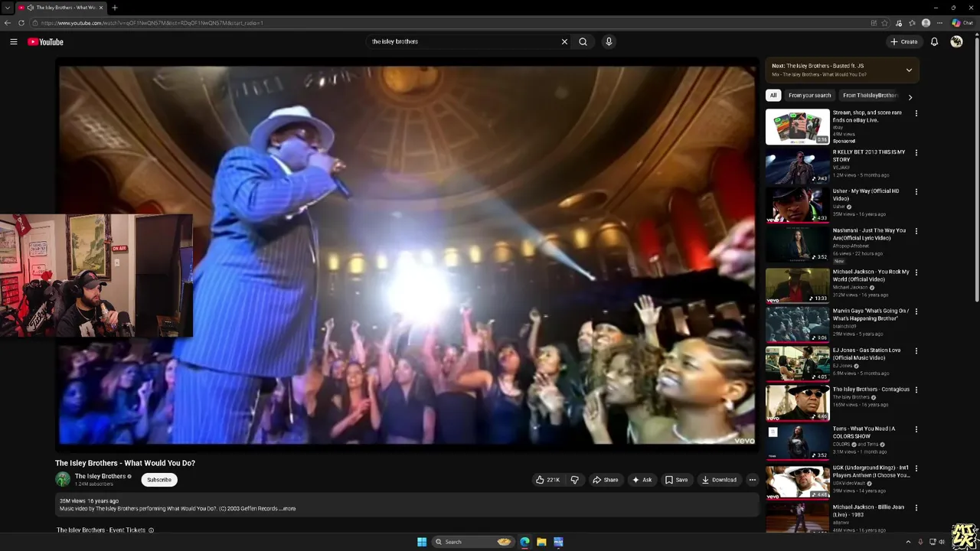This screenshot has width=980, height=551.
Task: Open options menu for R Kelly video
Action: (916, 152)
